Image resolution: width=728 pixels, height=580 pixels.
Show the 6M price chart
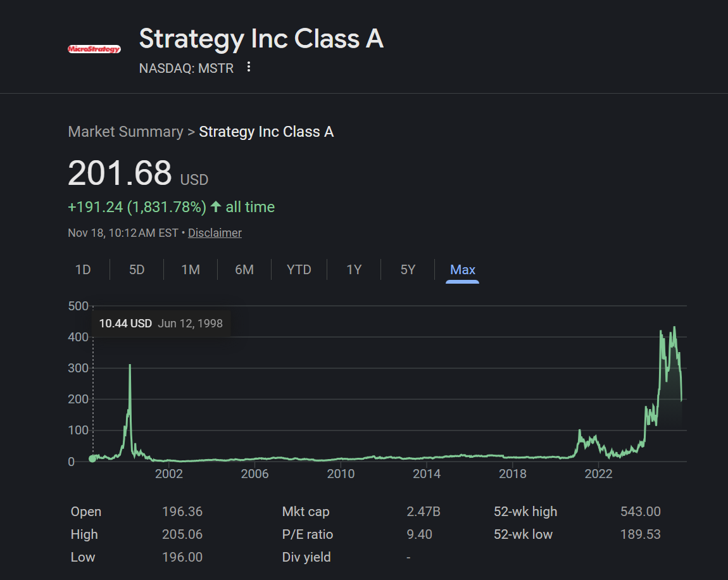tap(244, 270)
